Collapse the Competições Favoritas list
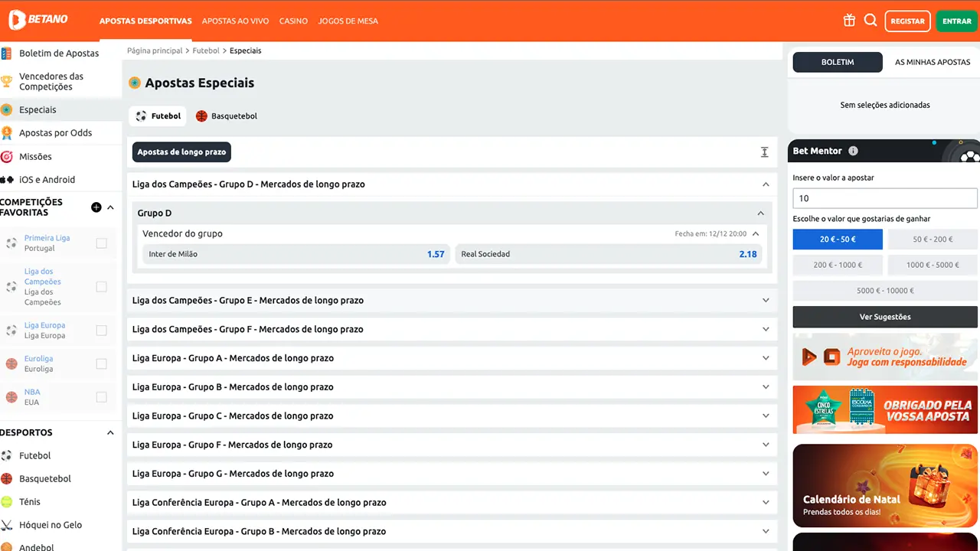The width and height of the screenshot is (980, 551). [110, 207]
